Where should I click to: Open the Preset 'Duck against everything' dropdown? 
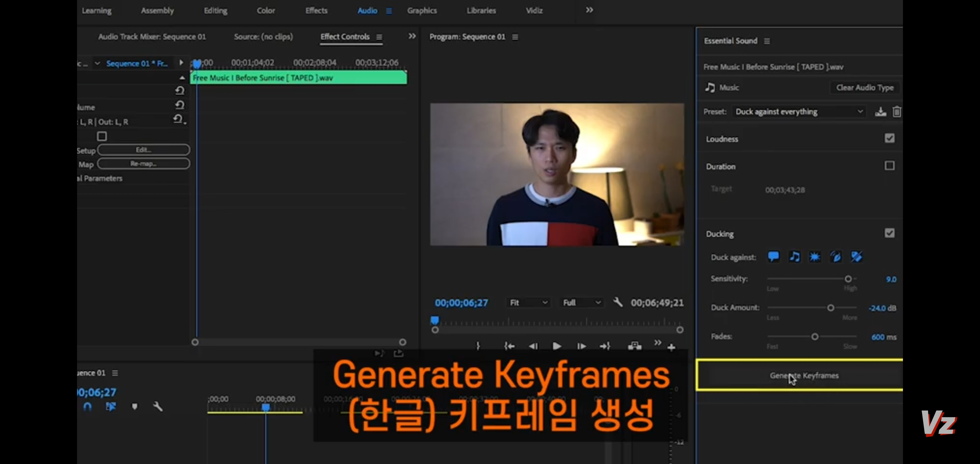(x=799, y=112)
